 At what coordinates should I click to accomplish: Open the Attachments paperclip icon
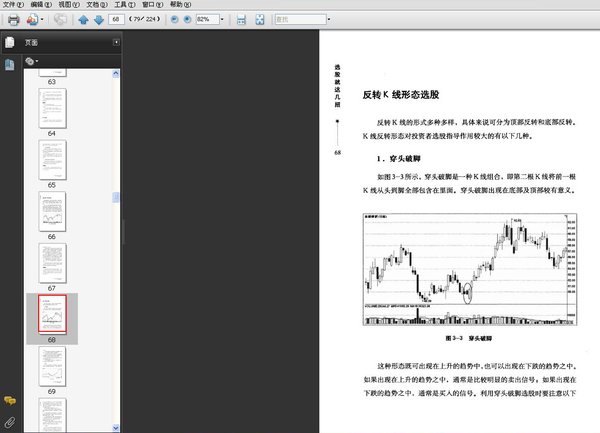click(x=10, y=423)
